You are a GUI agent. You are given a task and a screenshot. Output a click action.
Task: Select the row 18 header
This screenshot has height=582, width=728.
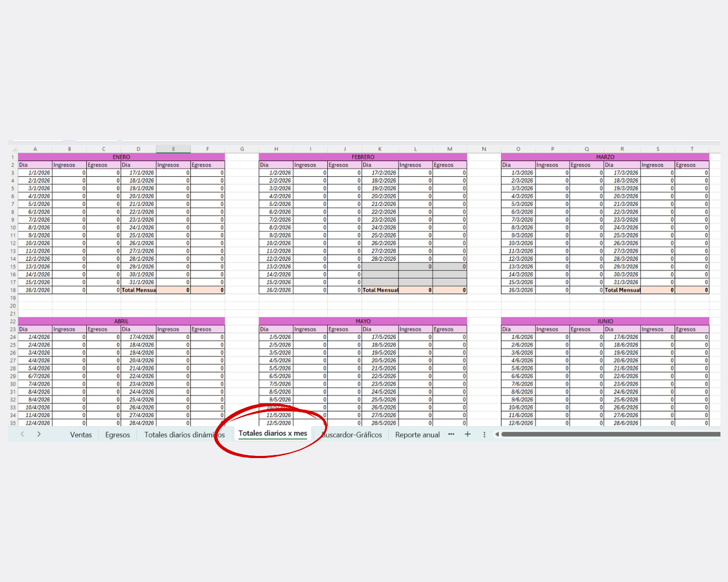click(x=13, y=290)
